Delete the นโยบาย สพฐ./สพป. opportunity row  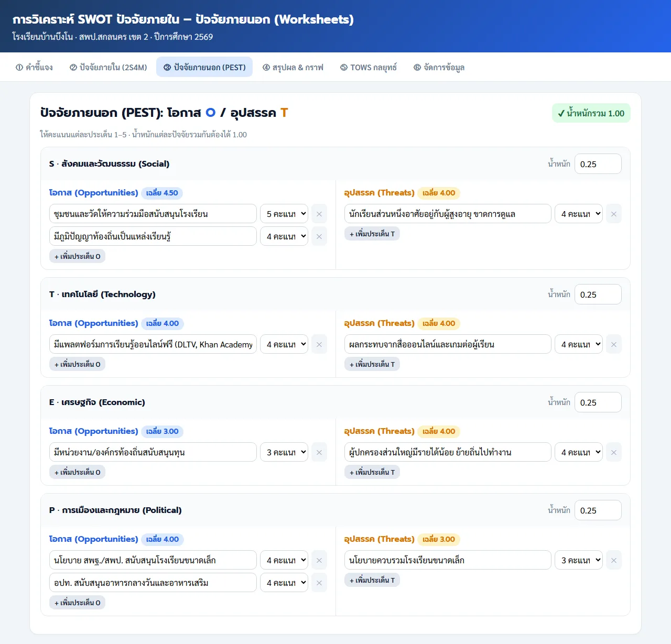(x=319, y=560)
